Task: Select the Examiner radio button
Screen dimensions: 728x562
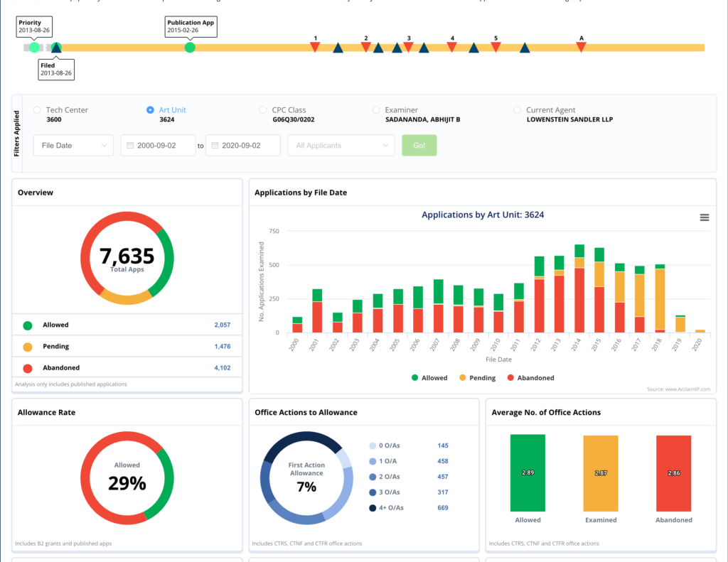Action: click(376, 110)
